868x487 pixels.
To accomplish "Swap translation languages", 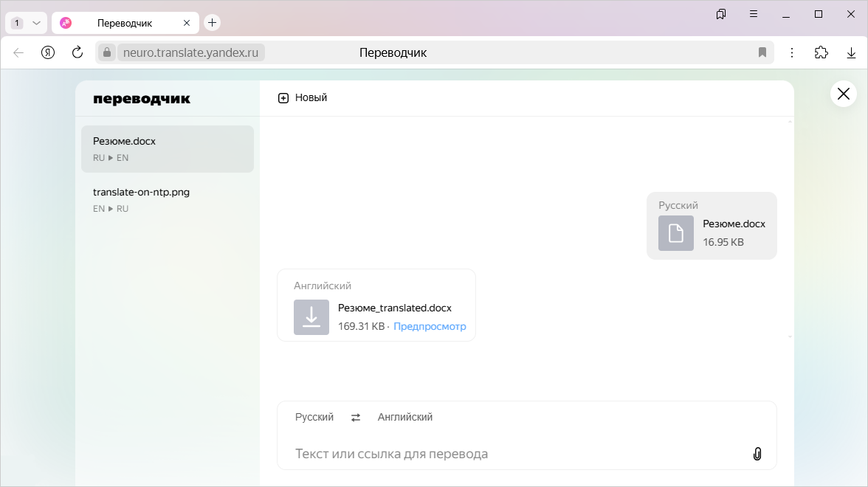I will (x=356, y=418).
